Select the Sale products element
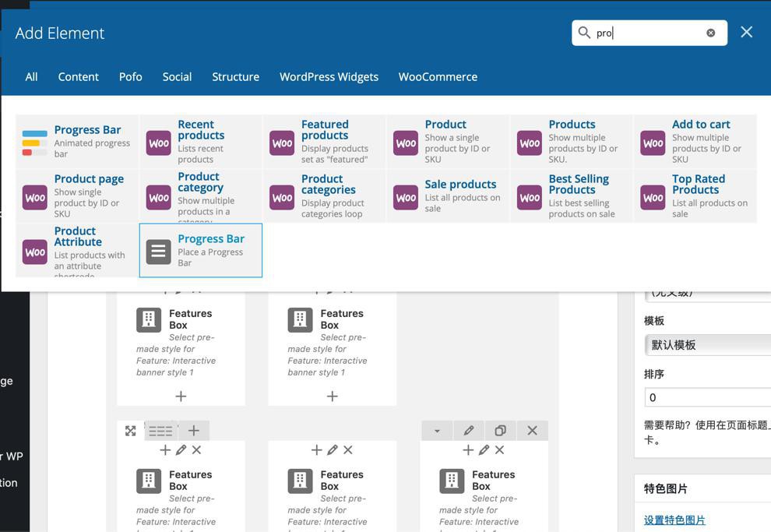 tap(448, 196)
